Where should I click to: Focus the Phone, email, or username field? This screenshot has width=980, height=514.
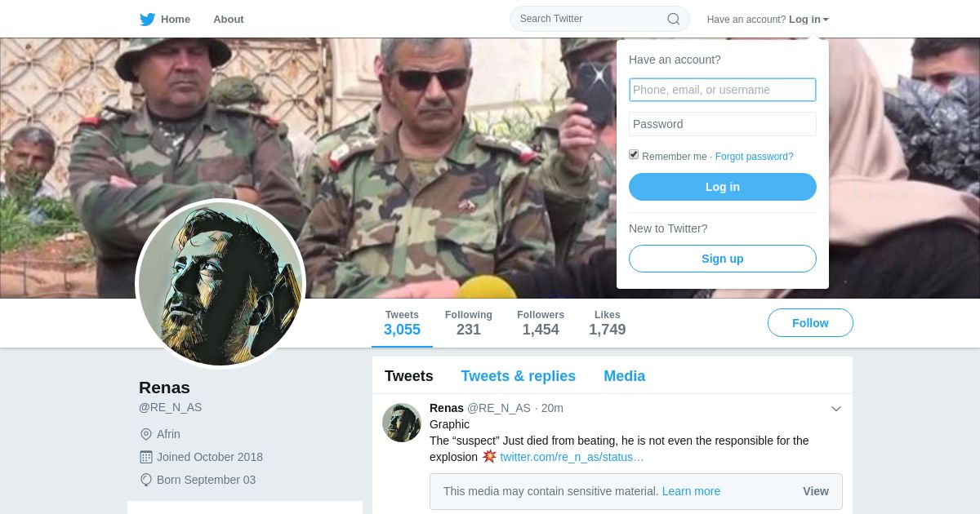coord(723,90)
